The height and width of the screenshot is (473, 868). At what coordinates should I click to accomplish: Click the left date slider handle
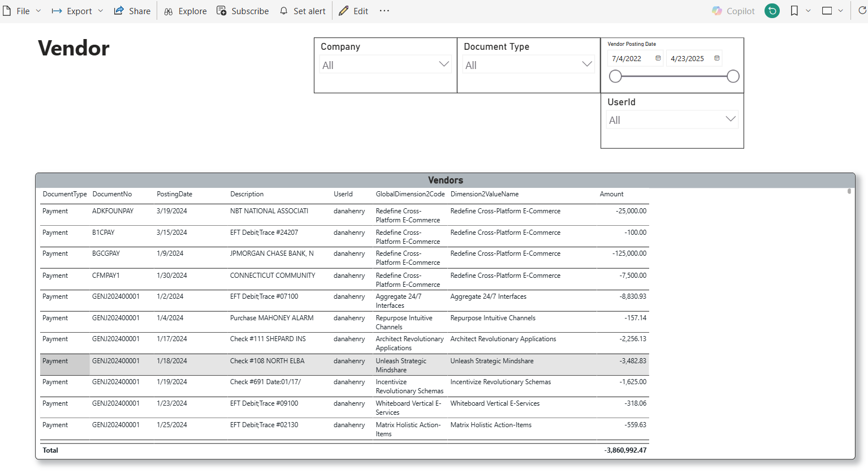pyautogui.click(x=615, y=76)
